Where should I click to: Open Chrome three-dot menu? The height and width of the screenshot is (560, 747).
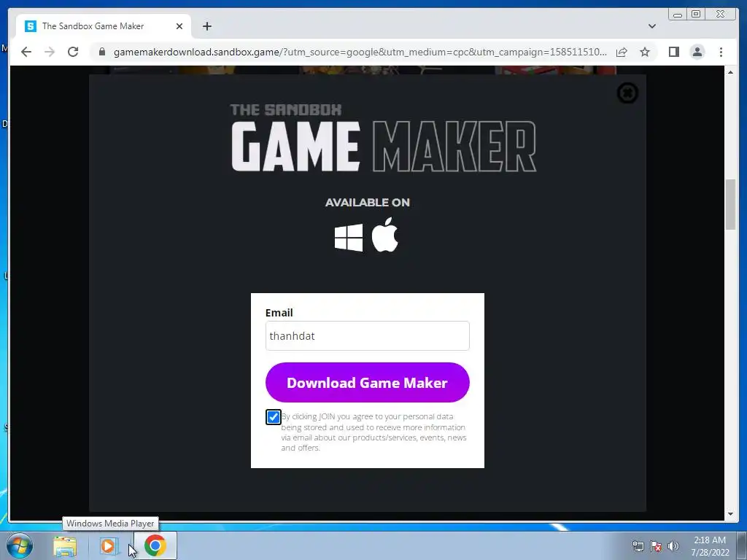[x=721, y=52]
